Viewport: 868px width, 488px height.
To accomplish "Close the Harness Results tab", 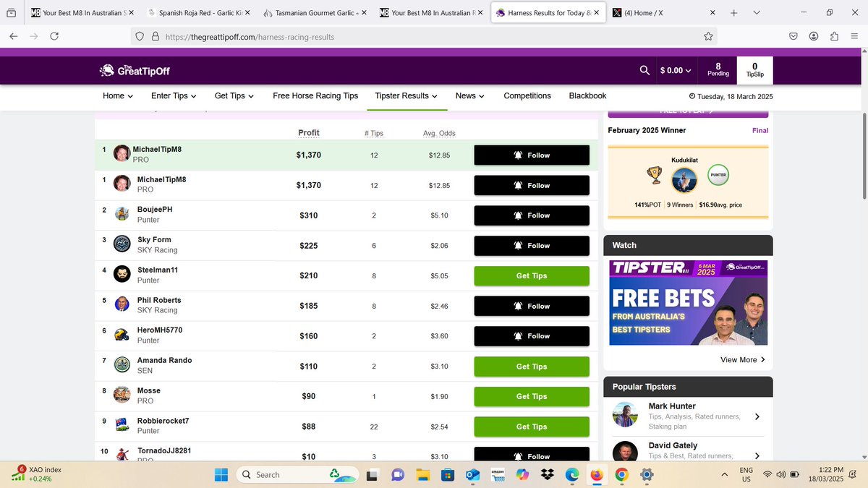I will click(596, 13).
